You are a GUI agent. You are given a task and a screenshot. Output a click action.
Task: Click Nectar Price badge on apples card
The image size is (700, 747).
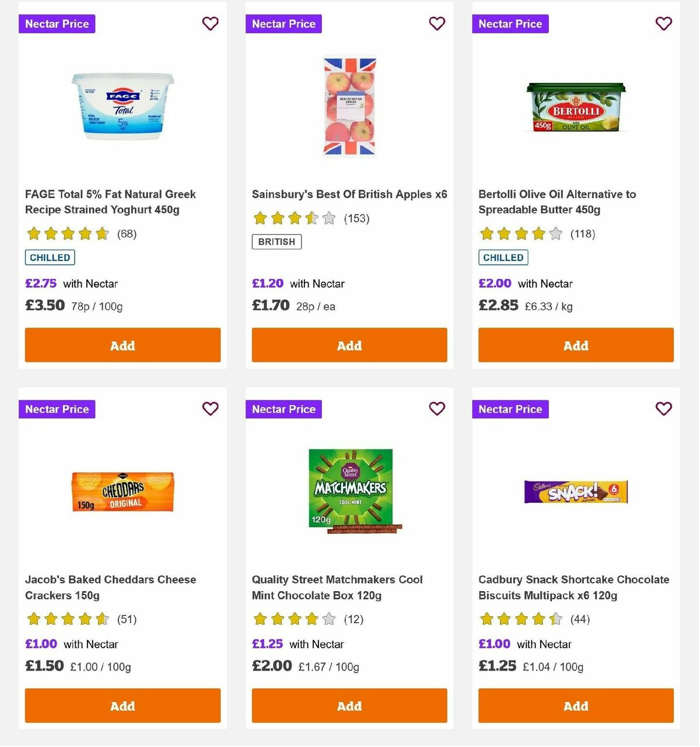click(x=283, y=23)
